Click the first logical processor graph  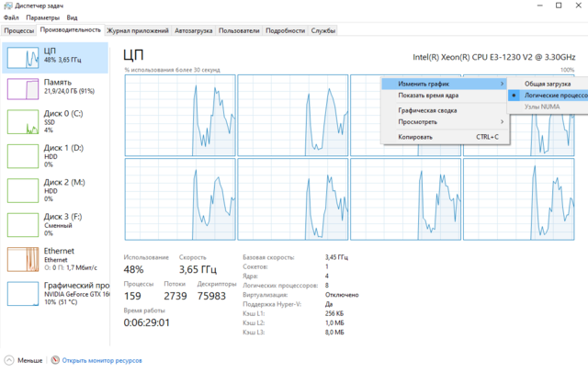pos(178,114)
